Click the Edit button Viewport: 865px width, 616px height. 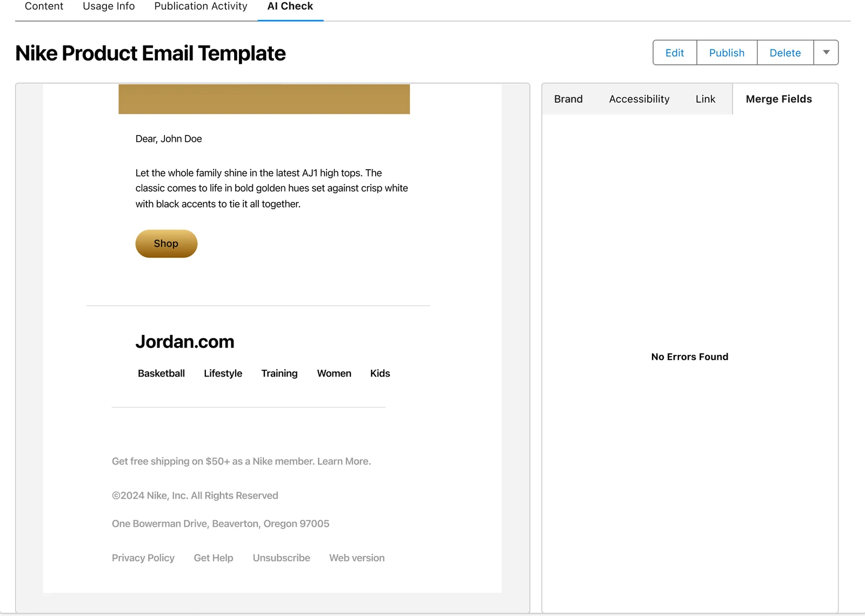point(675,52)
